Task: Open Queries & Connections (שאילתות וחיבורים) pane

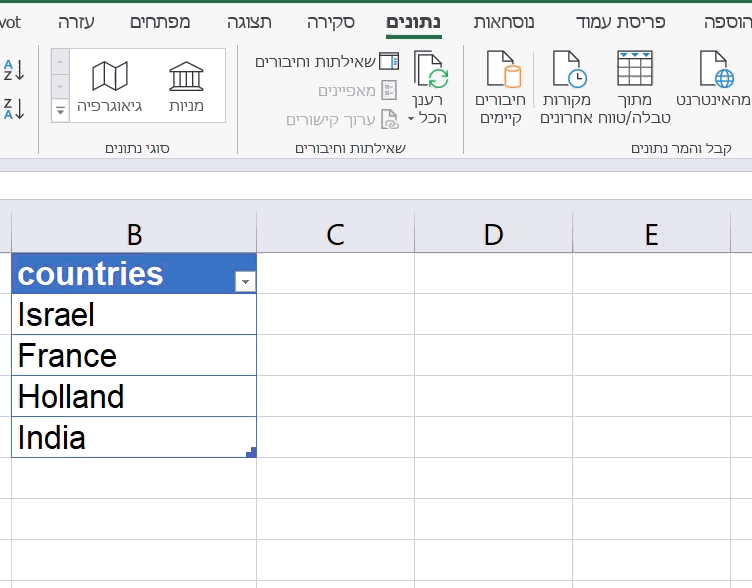Action: [327, 61]
